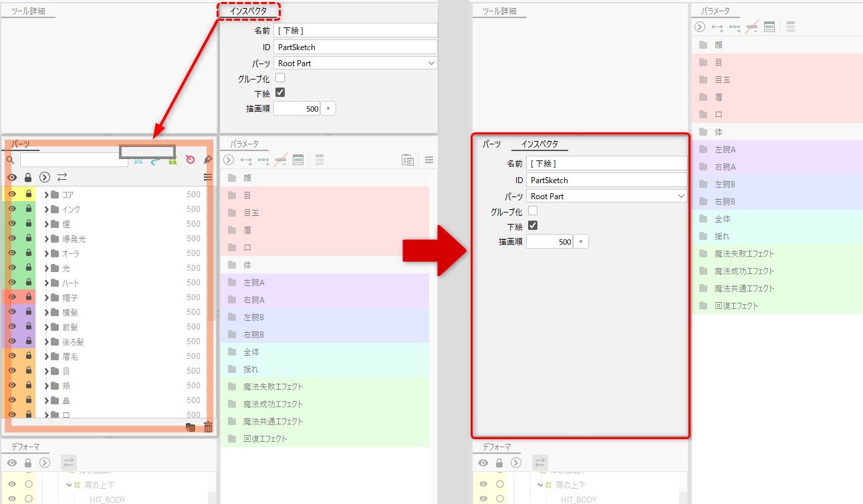This screenshot has width=863, height=504.
Task: Toggle the 下絵 checkbox in left Inspector
Action: [x=280, y=93]
